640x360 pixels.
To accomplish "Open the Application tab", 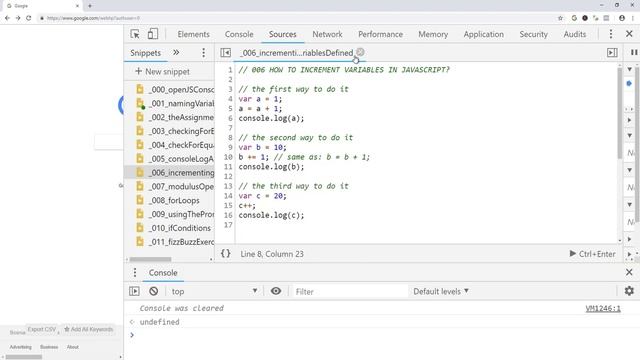I will [x=484, y=34].
